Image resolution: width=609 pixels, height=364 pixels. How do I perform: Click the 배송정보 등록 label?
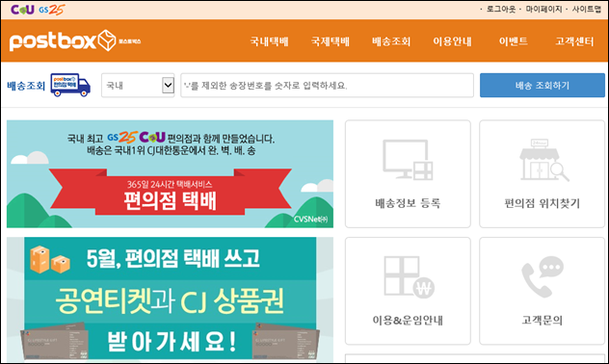[408, 203]
